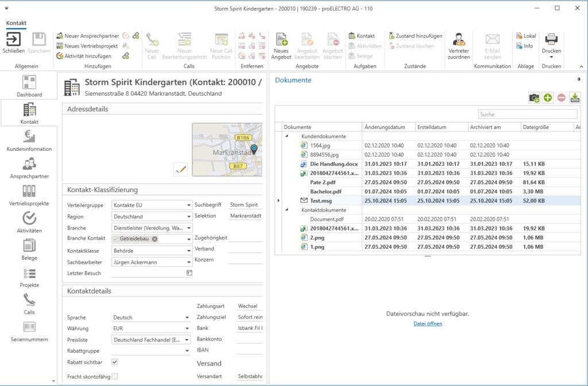Click the Datei öffnen link

(428, 323)
